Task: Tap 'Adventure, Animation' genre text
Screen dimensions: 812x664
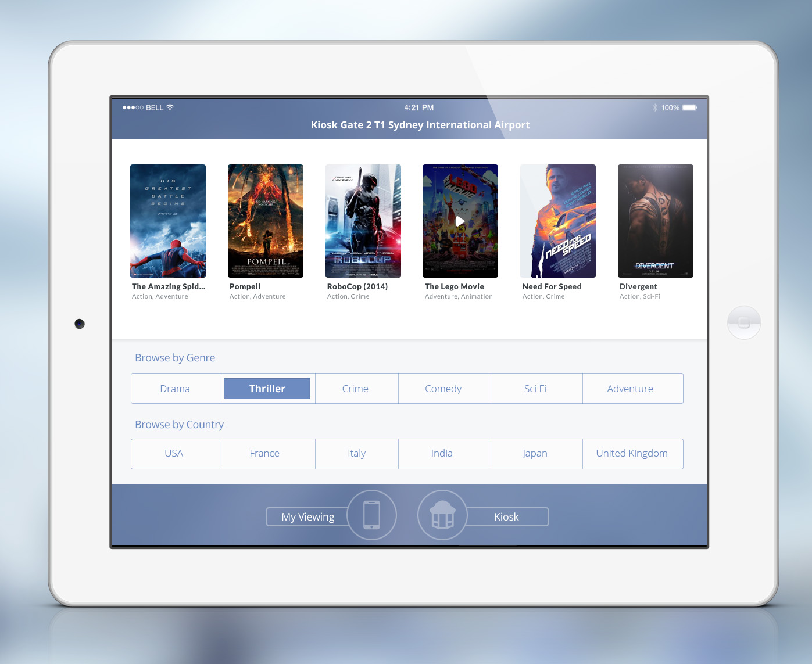Action: tap(459, 296)
